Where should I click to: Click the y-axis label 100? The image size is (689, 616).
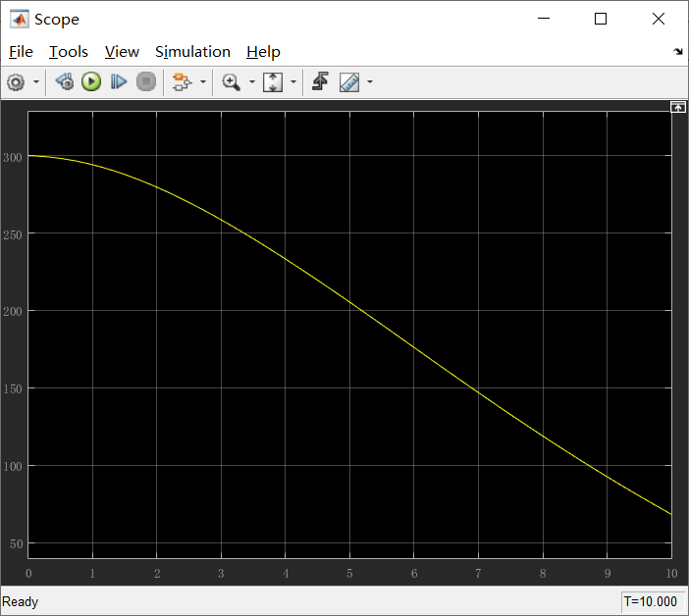(13, 466)
